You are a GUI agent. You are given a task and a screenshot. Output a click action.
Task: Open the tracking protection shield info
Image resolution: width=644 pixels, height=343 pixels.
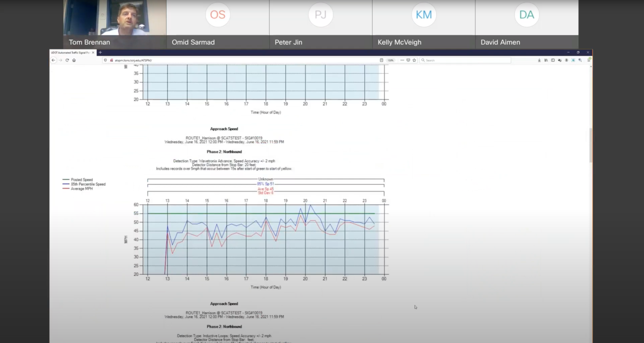point(105,60)
